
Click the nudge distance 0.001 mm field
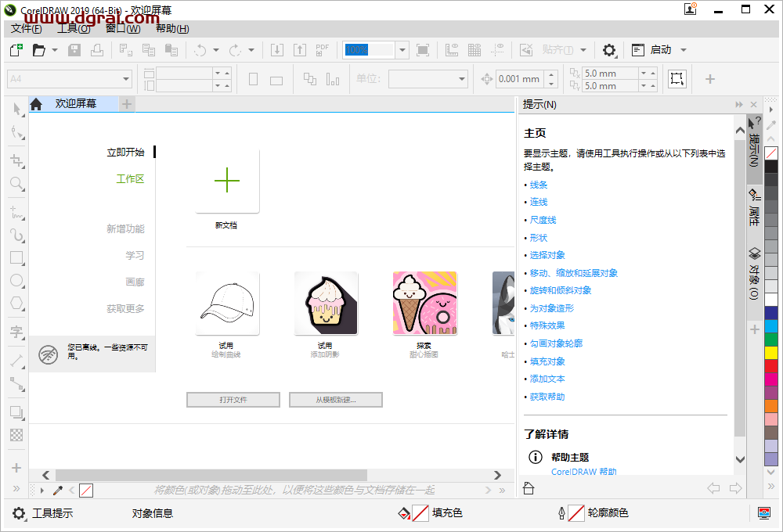[x=521, y=79]
